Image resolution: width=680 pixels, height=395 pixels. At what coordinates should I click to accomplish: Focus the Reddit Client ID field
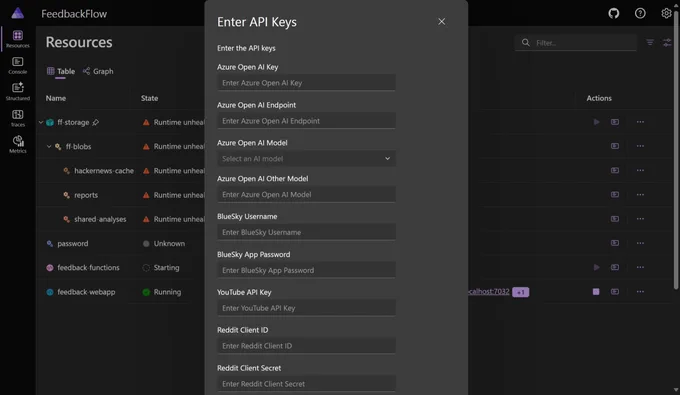pos(306,346)
